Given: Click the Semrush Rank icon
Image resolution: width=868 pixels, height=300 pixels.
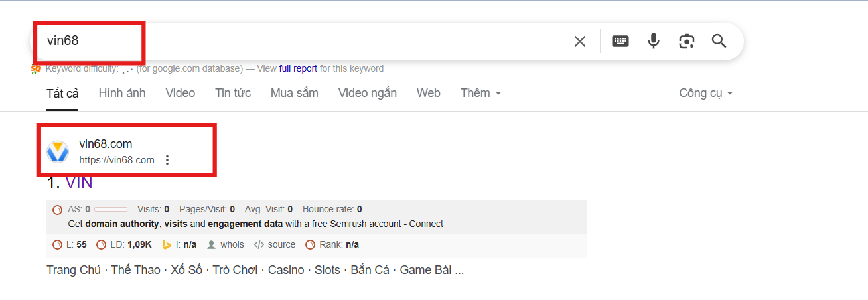Looking at the screenshot, I should pyautogui.click(x=310, y=245).
